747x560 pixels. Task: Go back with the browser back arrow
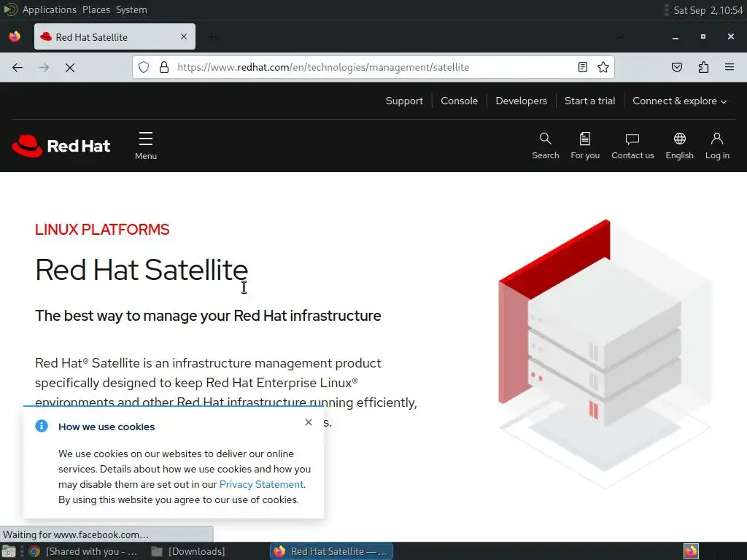(18, 68)
